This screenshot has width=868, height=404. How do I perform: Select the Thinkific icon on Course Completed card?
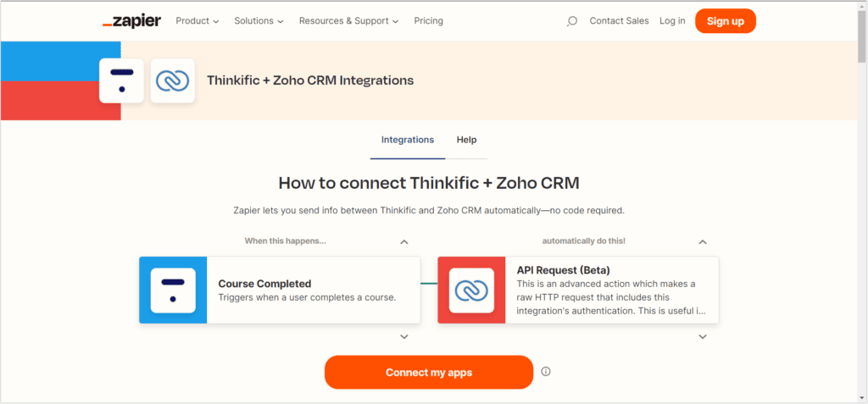click(173, 290)
